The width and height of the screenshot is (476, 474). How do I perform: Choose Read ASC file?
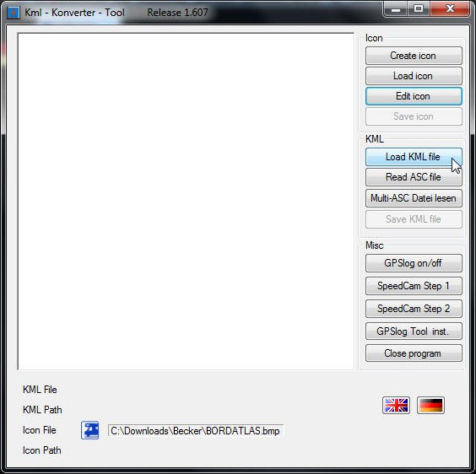(x=414, y=177)
